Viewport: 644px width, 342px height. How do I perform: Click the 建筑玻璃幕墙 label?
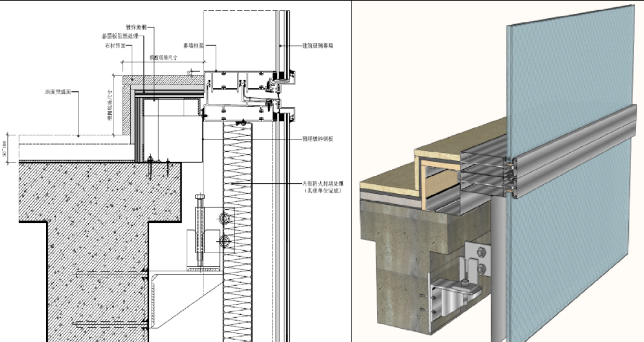318,45
